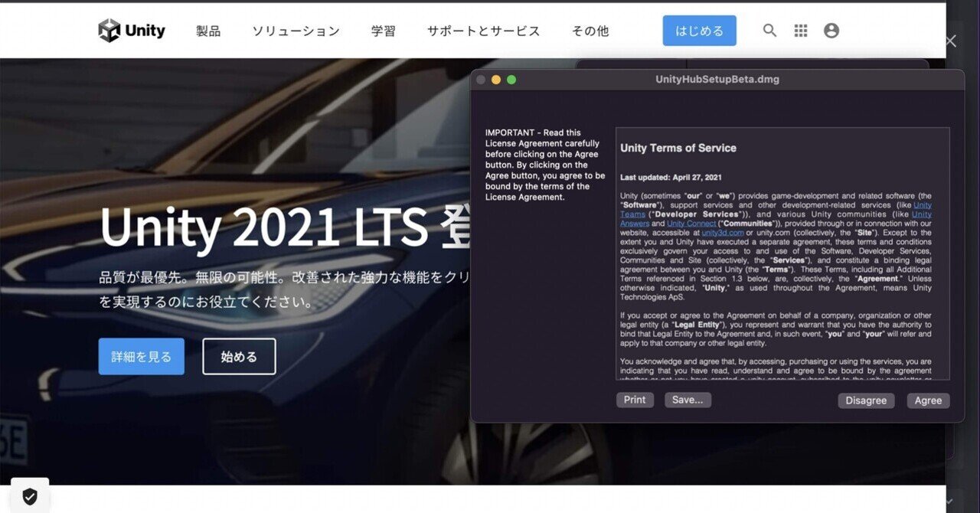Click Print in the license dialog

pyautogui.click(x=635, y=400)
